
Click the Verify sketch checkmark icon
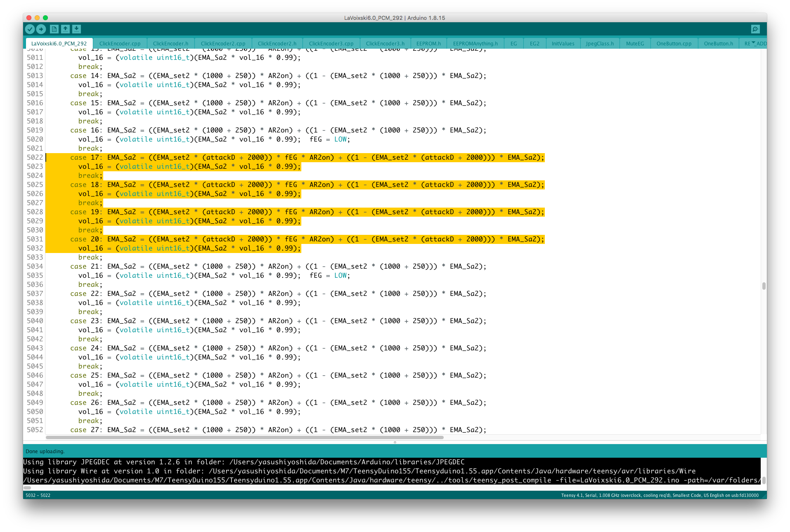(x=30, y=29)
